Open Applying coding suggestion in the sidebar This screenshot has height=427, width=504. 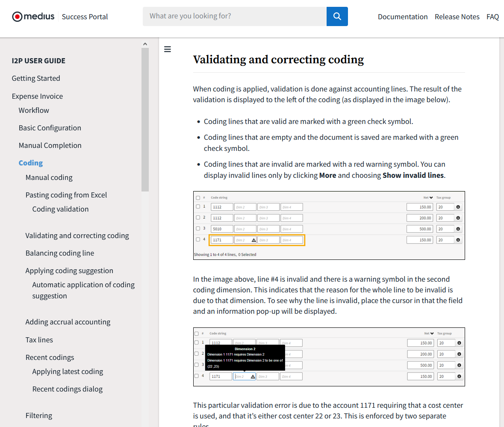pyautogui.click(x=69, y=271)
